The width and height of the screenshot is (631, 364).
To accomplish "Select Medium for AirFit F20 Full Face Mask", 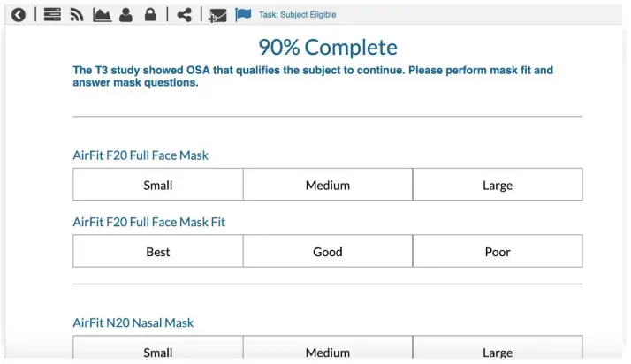I will pos(328,185).
